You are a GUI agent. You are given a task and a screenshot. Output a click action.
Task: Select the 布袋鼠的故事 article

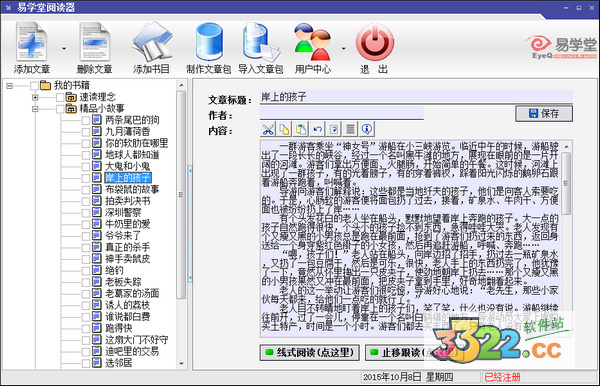click(x=132, y=189)
